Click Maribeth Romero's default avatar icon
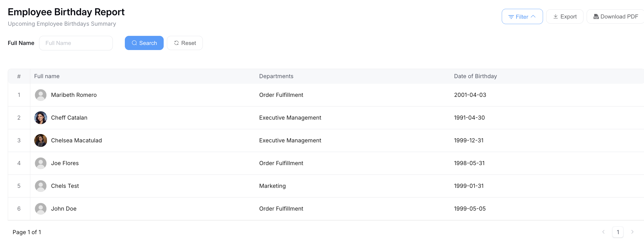Screen dimensions: 644x251 coord(41,95)
